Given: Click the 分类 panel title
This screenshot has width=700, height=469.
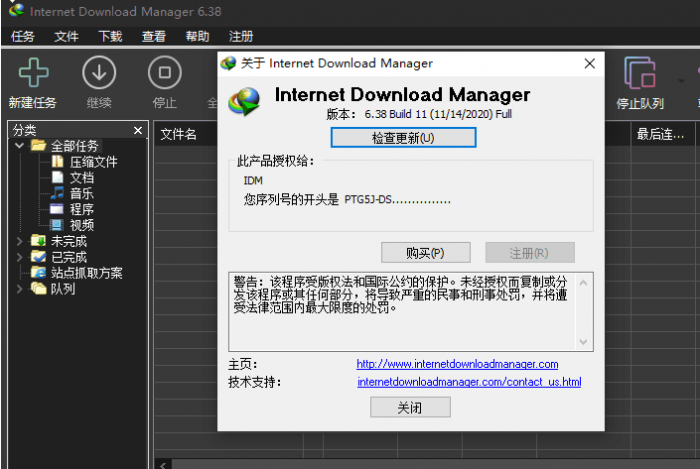Looking at the screenshot, I should (24, 130).
